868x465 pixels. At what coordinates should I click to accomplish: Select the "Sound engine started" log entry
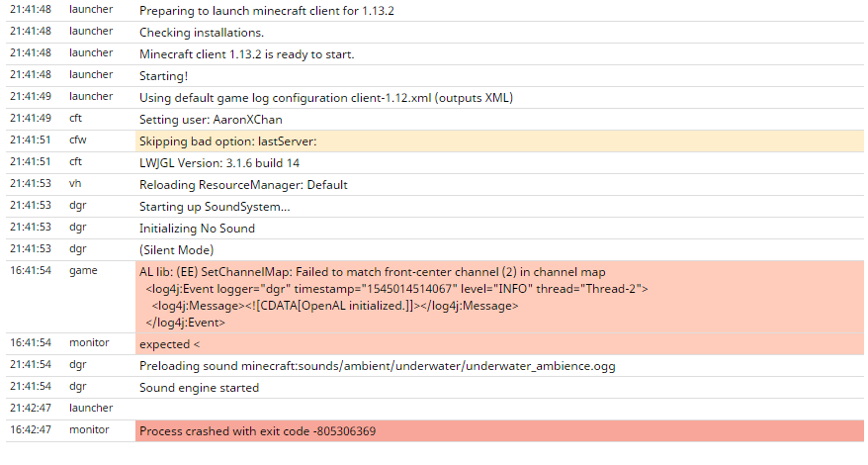(x=199, y=388)
